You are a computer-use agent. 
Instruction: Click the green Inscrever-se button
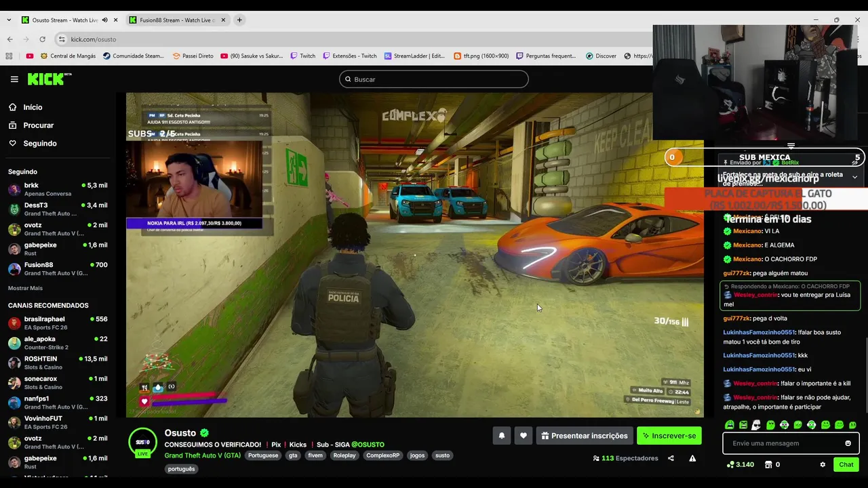coord(669,436)
